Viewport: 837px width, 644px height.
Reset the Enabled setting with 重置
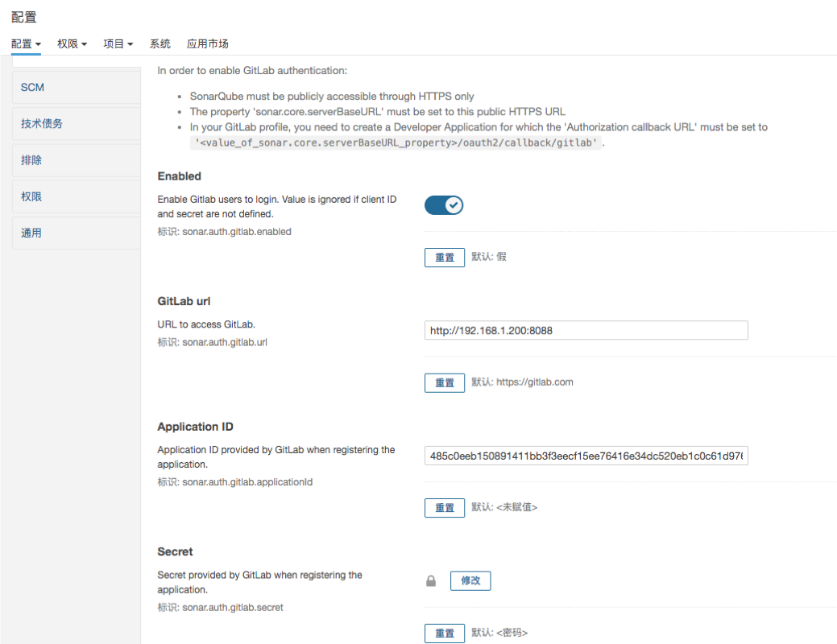[444, 258]
